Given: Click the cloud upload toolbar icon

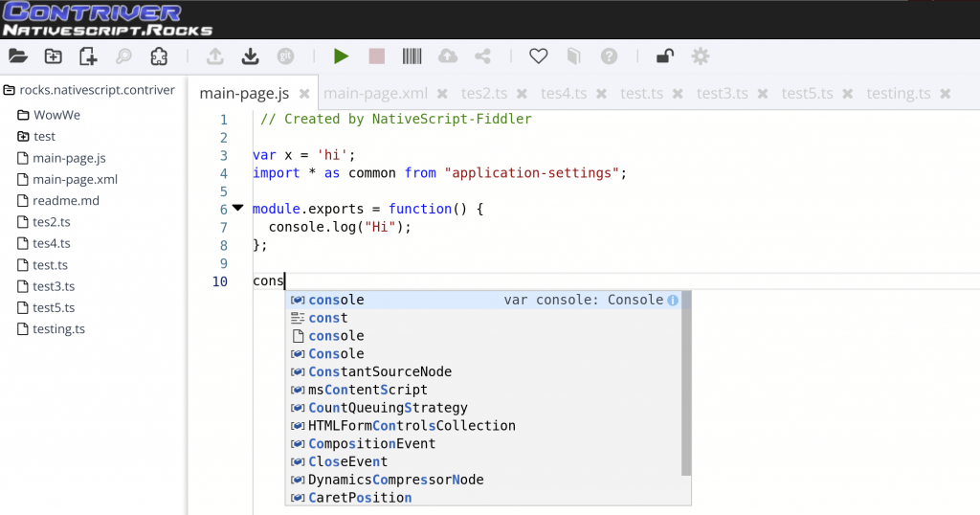Looking at the screenshot, I should 448,56.
